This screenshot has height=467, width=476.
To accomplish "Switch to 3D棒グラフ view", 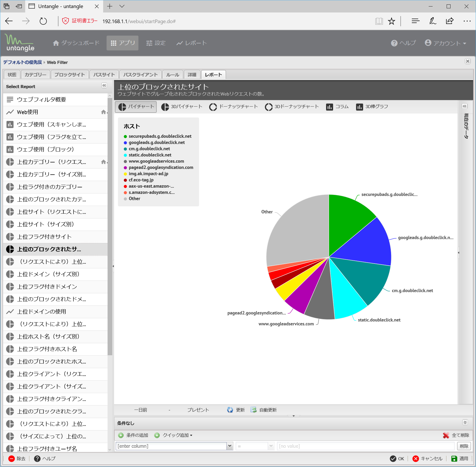I will point(372,107).
